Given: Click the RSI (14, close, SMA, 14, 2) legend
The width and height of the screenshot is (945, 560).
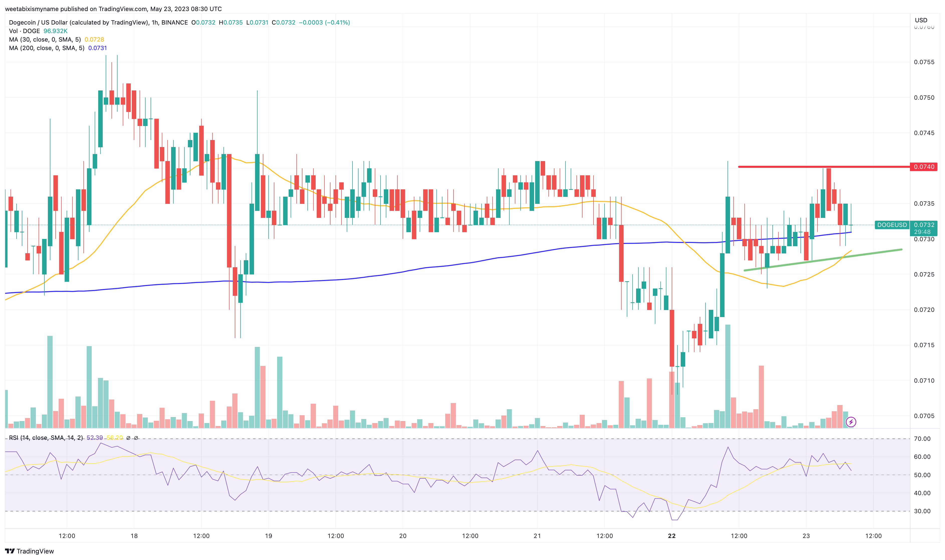Looking at the screenshot, I should (x=46, y=438).
